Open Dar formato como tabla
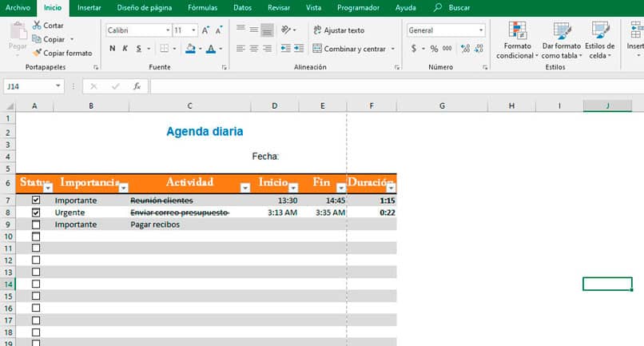 point(562,40)
